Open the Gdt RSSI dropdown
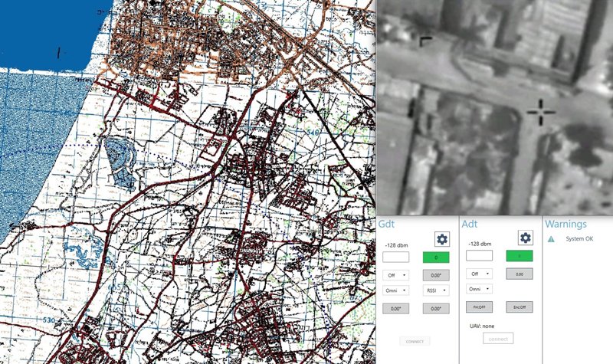This screenshot has width=613, height=364. (x=435, y=290)
